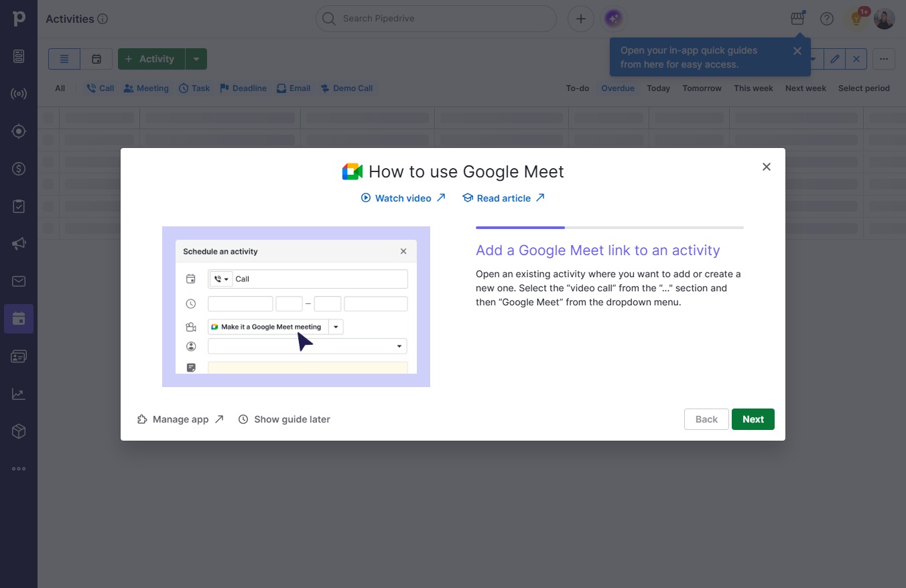The image size is (906, 588).
Task: Open the Deals dollar icon in the sidebar
Action: coord(19,169)
